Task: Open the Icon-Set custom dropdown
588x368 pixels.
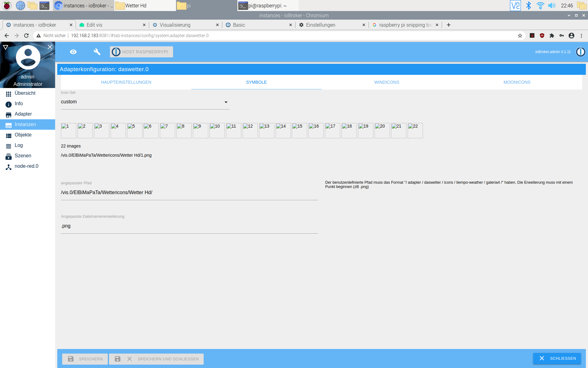Action: pos(145,102)
